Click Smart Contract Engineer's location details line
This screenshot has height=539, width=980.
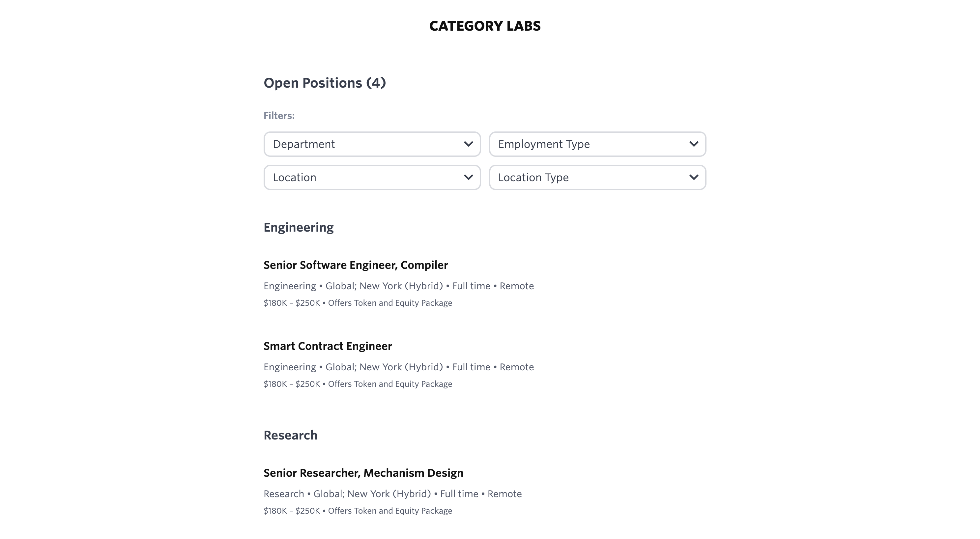point(398,367)
